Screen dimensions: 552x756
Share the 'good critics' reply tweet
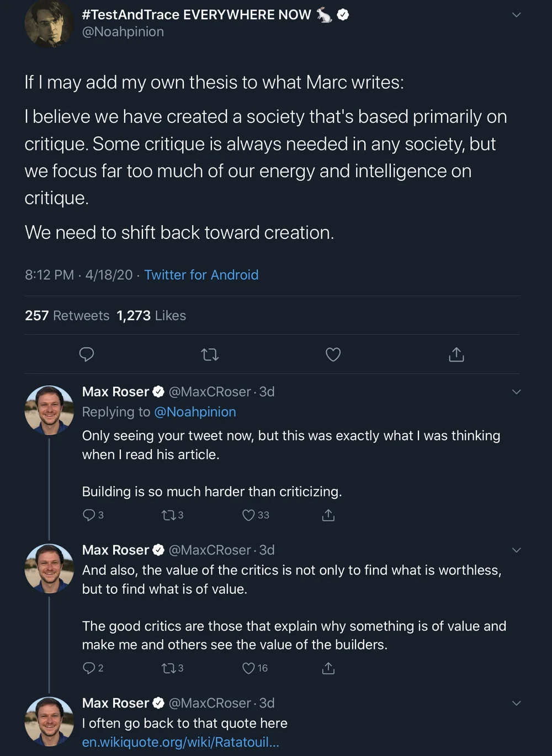328,668
